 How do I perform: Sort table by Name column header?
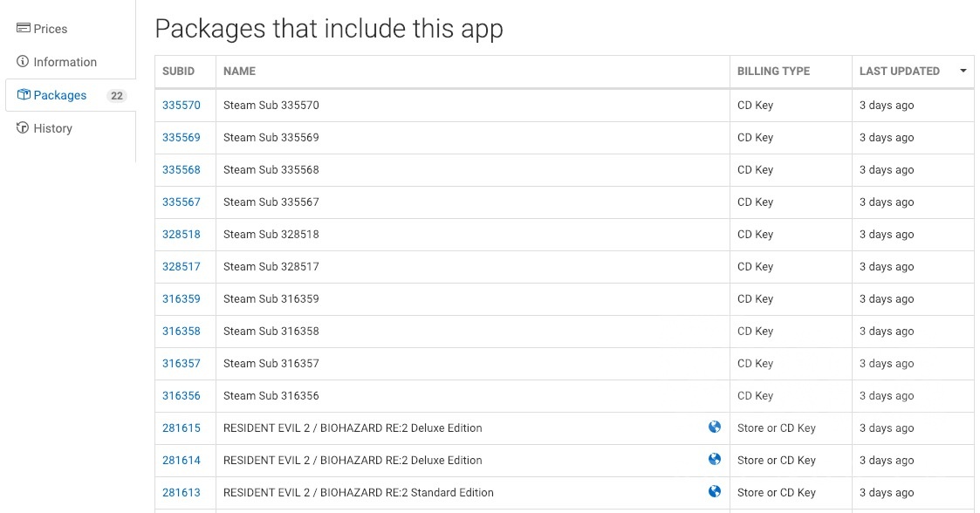[239, 71]
